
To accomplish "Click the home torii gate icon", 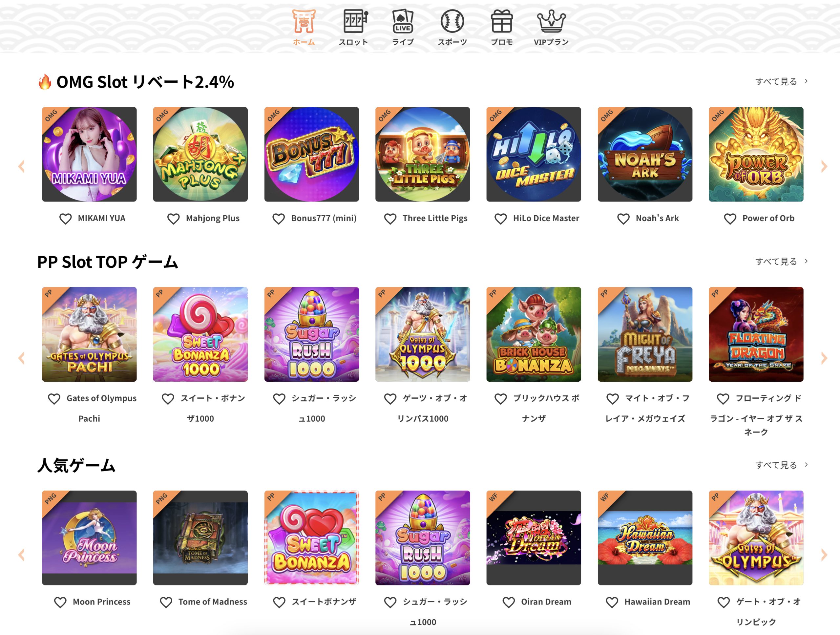I will point(304,21).
